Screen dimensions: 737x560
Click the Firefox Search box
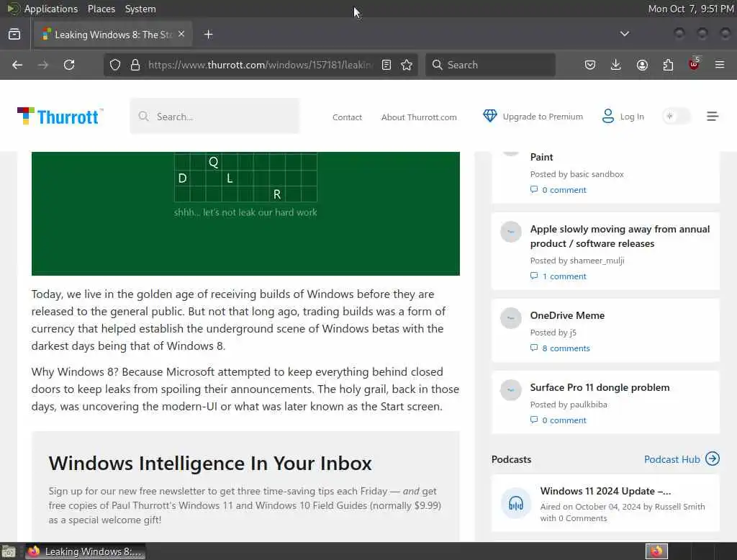[490, 65]
